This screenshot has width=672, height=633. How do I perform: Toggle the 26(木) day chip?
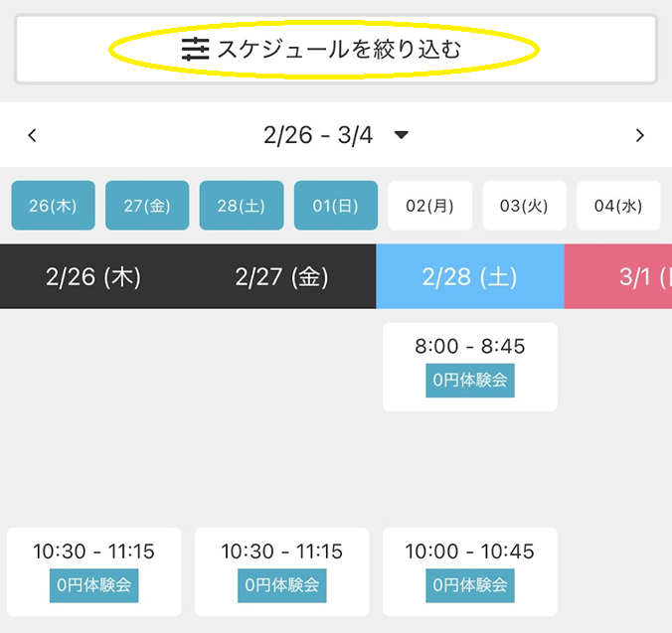click(53, 206)
